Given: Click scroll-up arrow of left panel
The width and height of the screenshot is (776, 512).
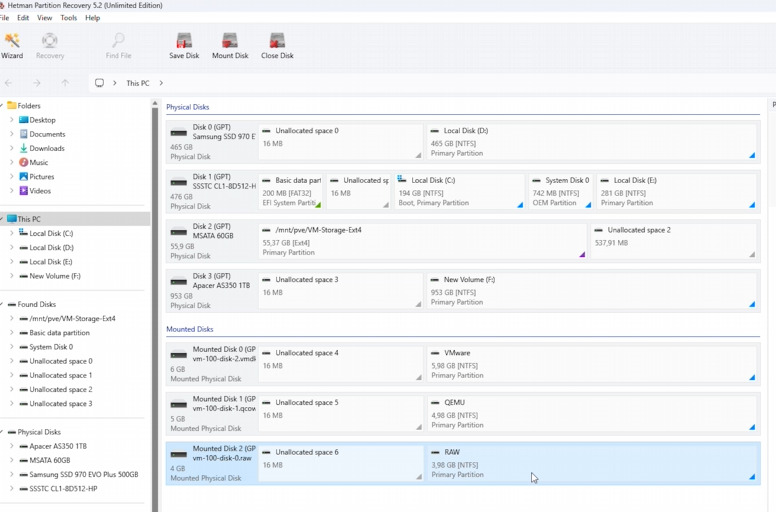Looking at the screenshot, I should click(155, 103).
